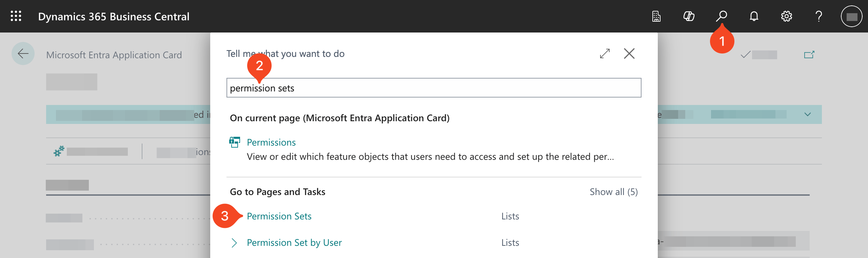This screenshot has height=258, width=868.
Task: Click the search magnifier icon
Action: coord(721,16)
